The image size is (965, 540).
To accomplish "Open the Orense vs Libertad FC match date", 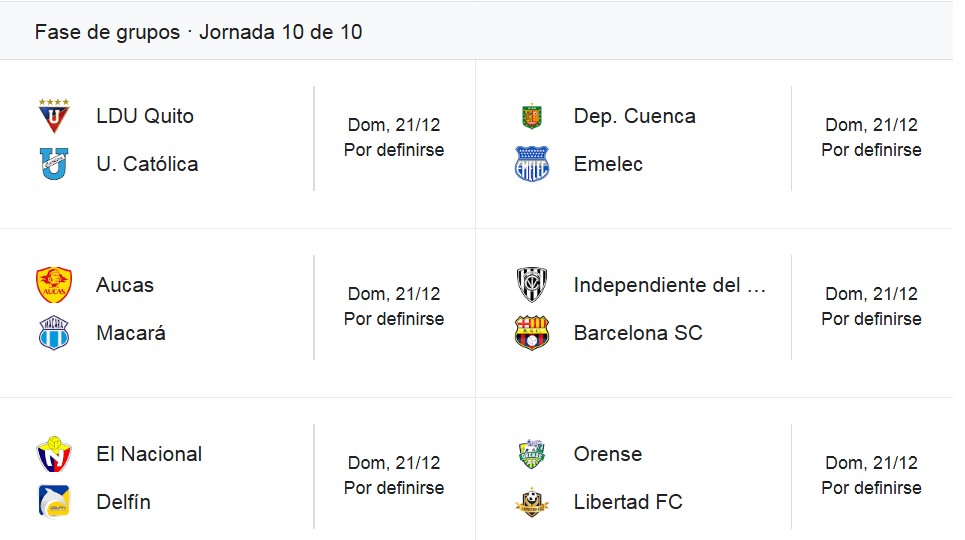I will (x=871, y=463).
